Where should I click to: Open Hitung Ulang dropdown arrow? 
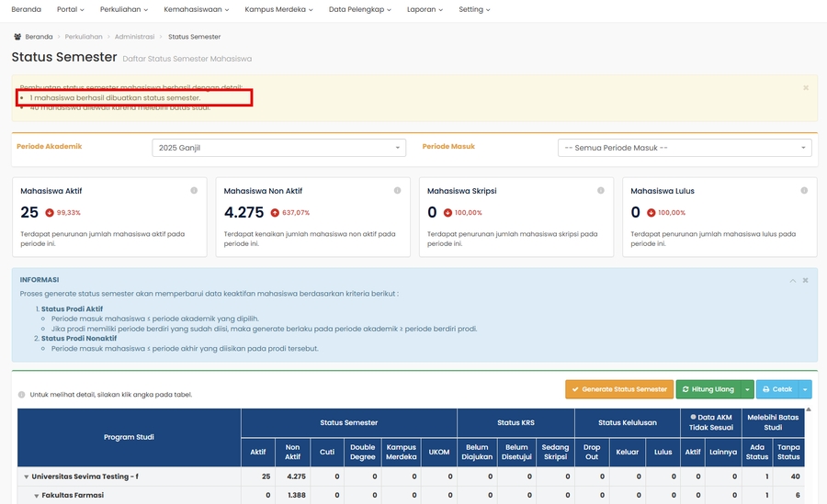(747, 389)
